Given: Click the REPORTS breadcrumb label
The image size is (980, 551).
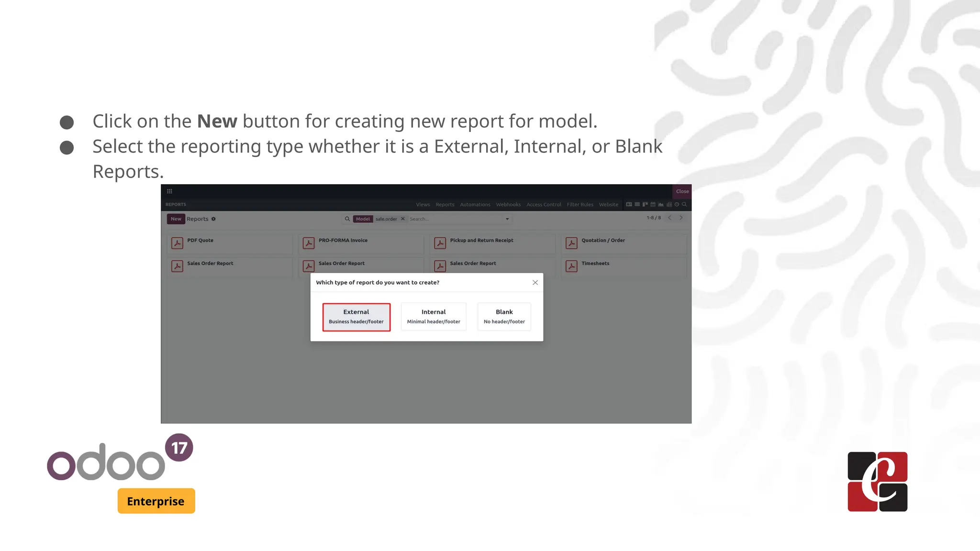Looking at the screenshot, I should coord(176,205).
